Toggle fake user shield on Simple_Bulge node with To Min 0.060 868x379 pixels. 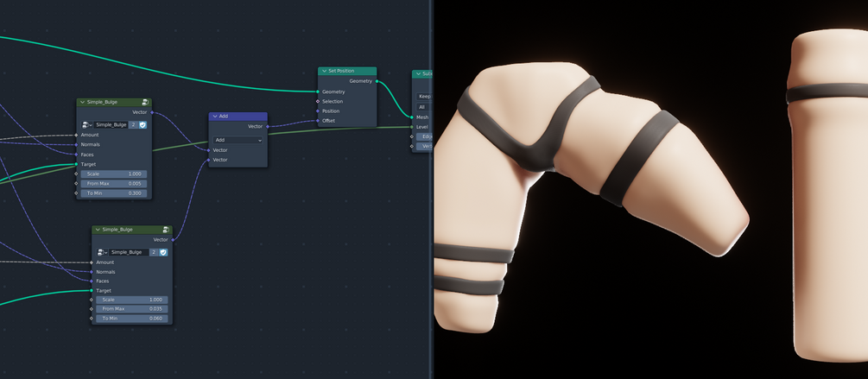pyautogui.click(x=163, y=252)
